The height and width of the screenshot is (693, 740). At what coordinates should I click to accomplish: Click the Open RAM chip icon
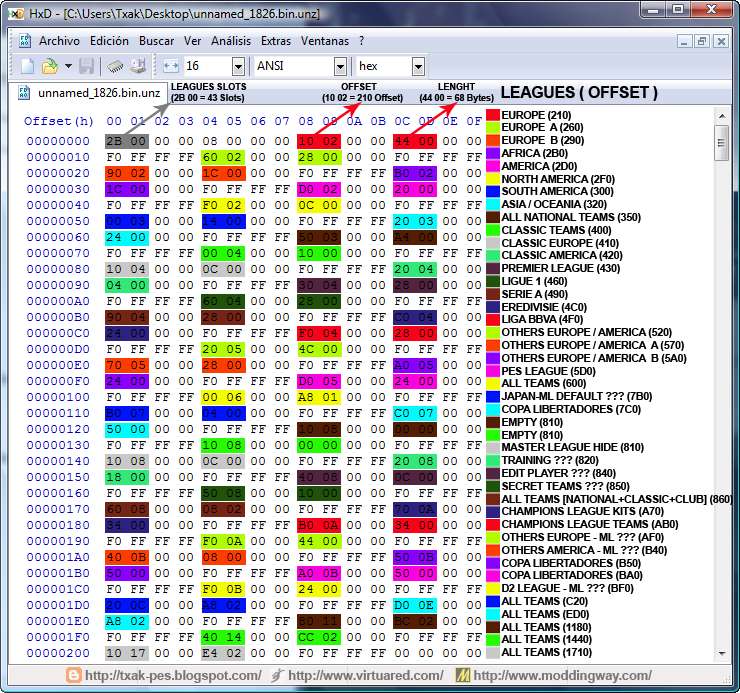coord(115,66)
